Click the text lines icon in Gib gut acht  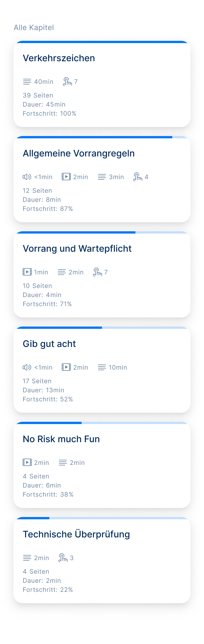tap(102, 368)
